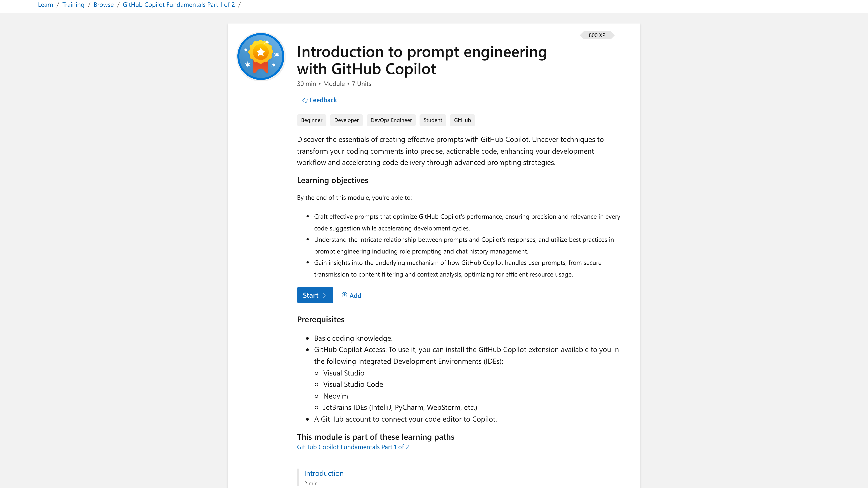
Task: Select the Beginner level tag
Action: point(311,120)
